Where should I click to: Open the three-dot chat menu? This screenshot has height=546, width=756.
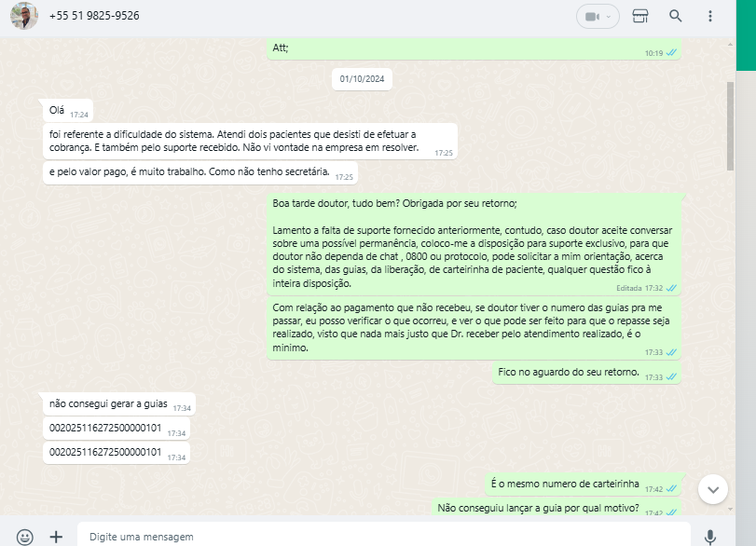709,17
